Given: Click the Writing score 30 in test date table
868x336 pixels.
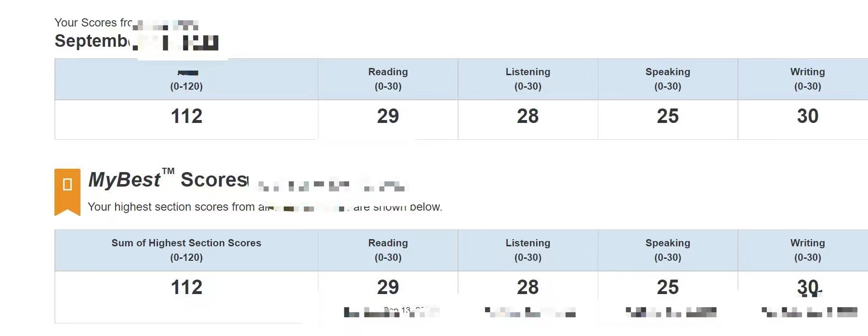Looking at the screenshot, I should (807, 116).
